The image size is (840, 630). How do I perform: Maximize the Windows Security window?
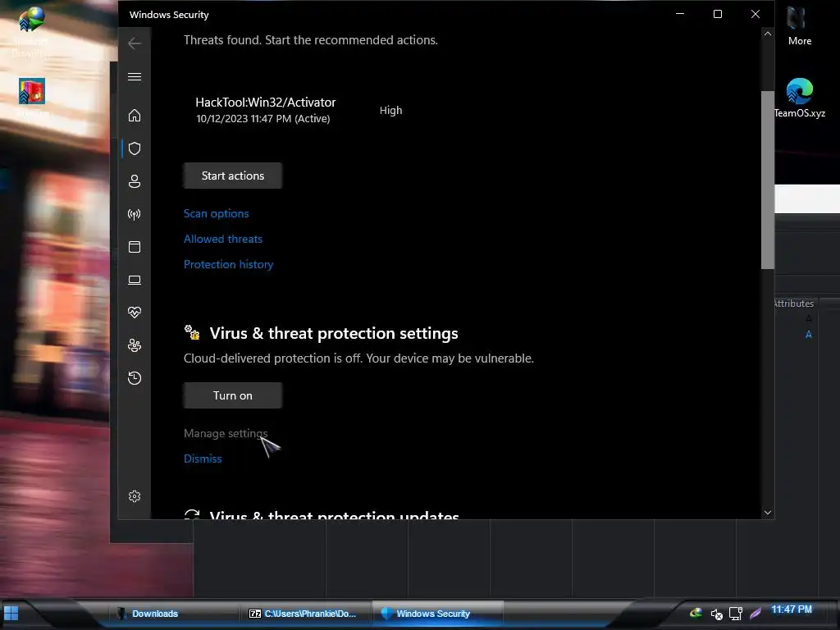pyautogui.click(x=717, y=14)
